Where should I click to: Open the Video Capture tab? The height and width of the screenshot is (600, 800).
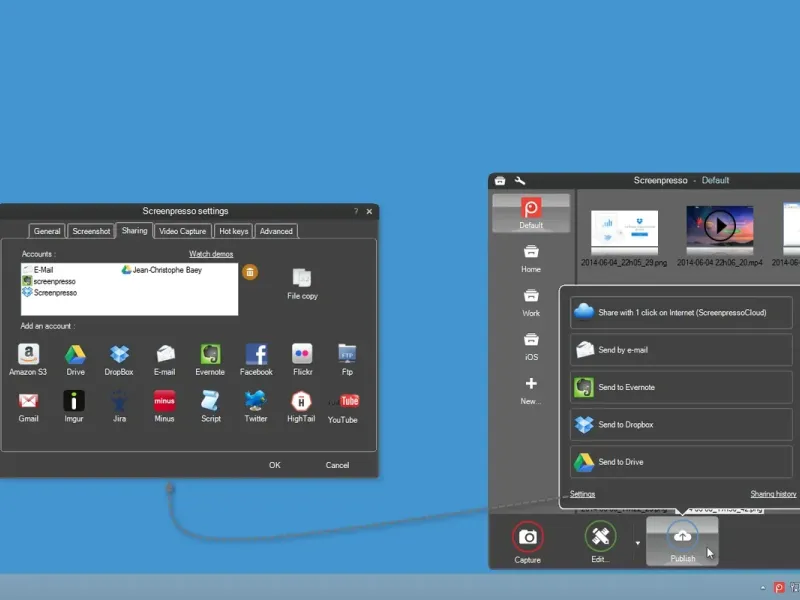click(x=183, y=231)
